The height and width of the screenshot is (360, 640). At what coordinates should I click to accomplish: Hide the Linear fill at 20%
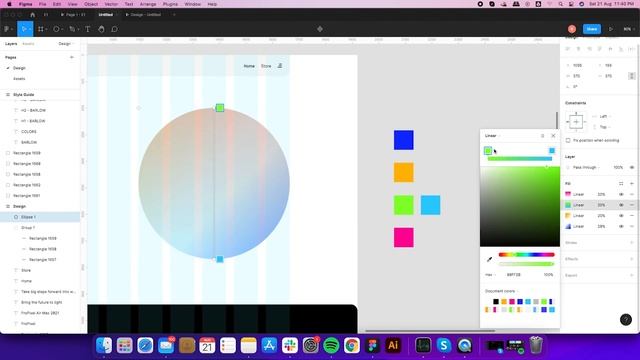(621, 216)
